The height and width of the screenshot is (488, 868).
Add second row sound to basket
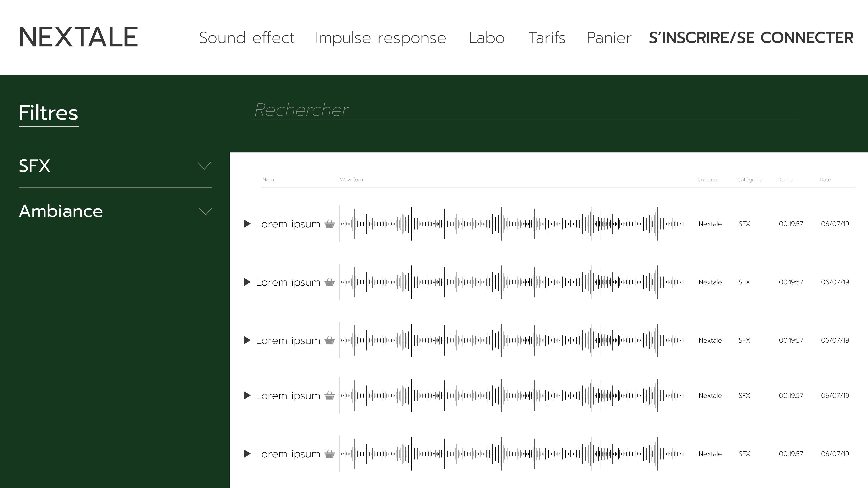[329, 282]
